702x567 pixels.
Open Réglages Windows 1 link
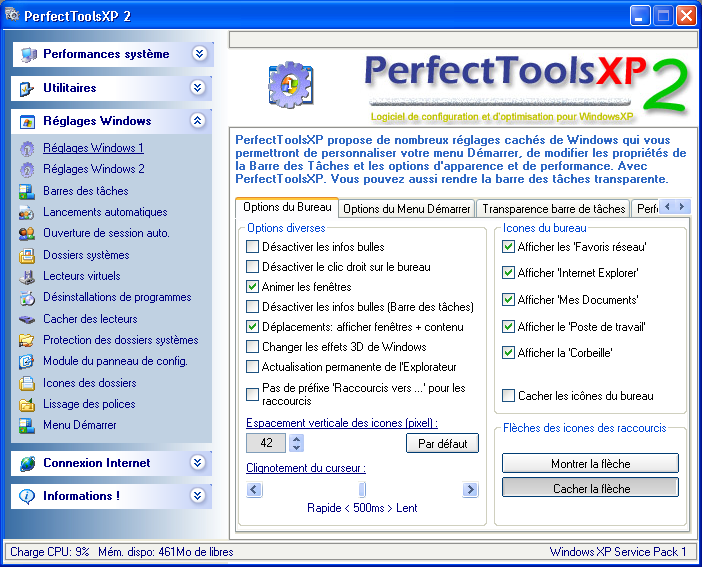(94, 148)
